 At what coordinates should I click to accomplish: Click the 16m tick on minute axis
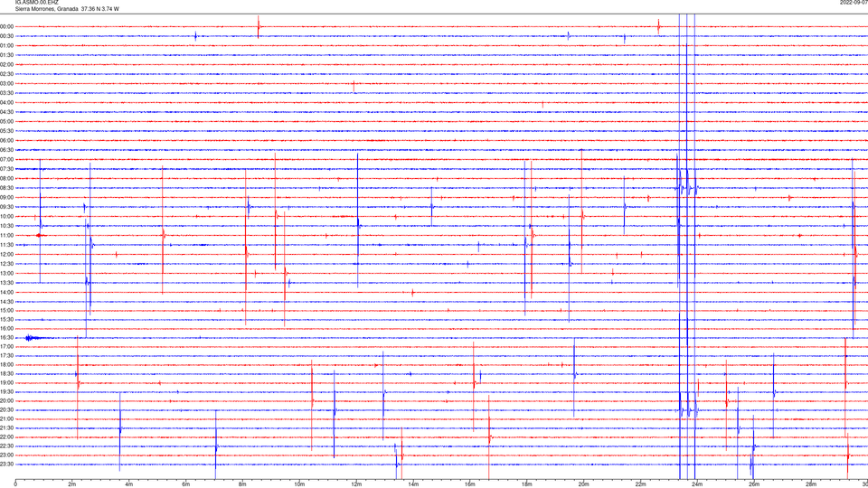click(470, 484)
